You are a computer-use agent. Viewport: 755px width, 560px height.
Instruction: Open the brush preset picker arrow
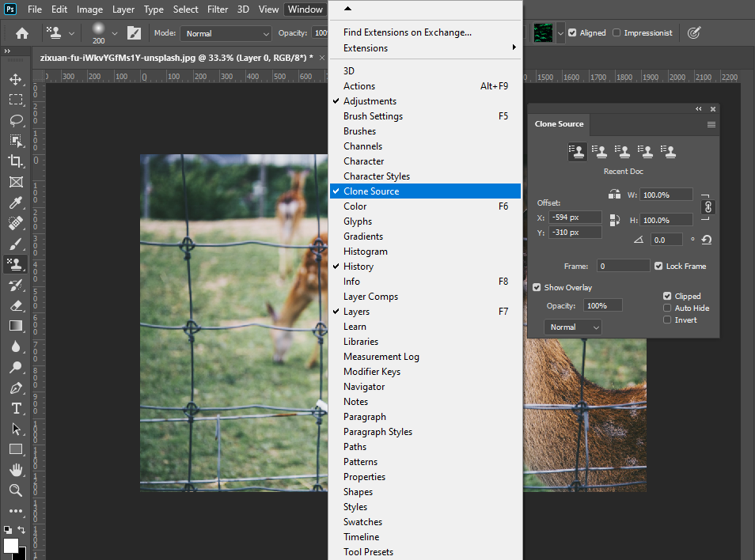[x=115, y=33]
